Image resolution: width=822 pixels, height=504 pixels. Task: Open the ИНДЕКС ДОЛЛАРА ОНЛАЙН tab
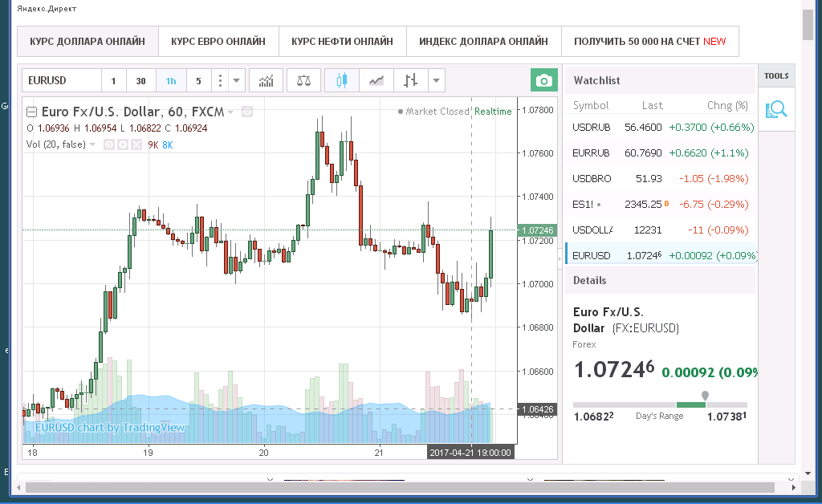(x=483, y=42)
